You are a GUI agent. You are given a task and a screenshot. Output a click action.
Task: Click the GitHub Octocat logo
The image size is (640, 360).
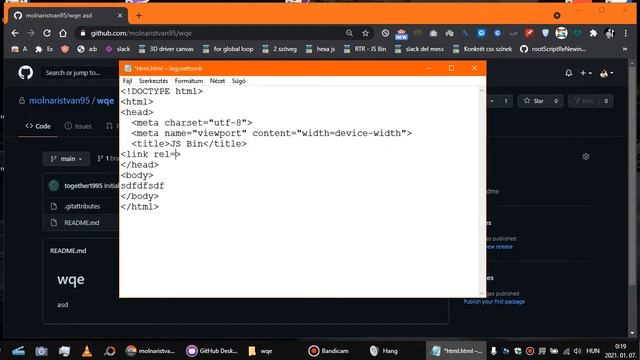pos(26,73)
